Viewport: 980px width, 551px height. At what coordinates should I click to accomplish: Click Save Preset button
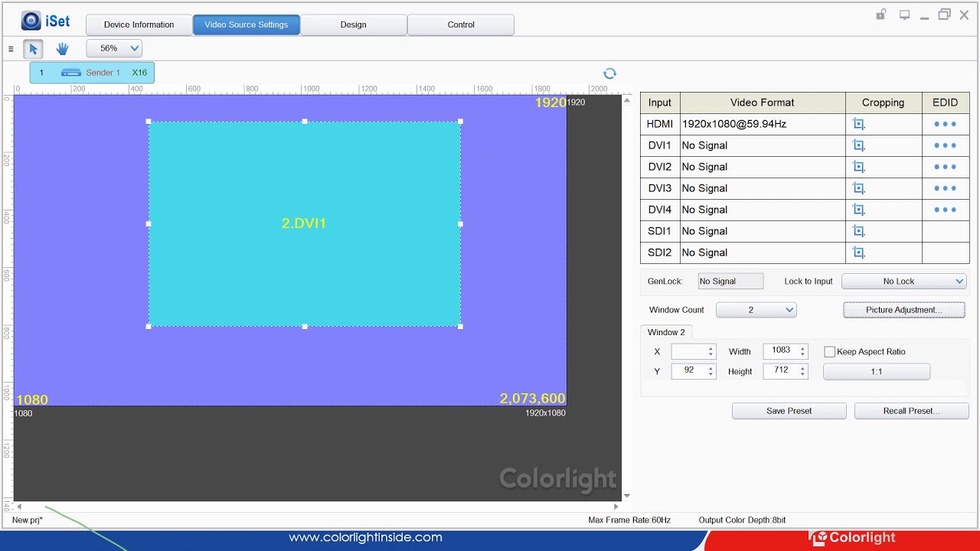click(789, 411)
